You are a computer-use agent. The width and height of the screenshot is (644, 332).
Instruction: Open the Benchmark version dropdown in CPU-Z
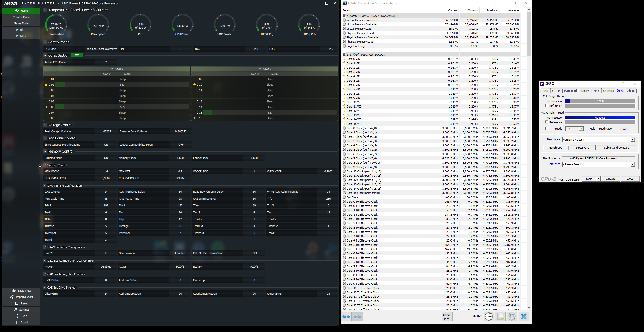tap(633, 140)
